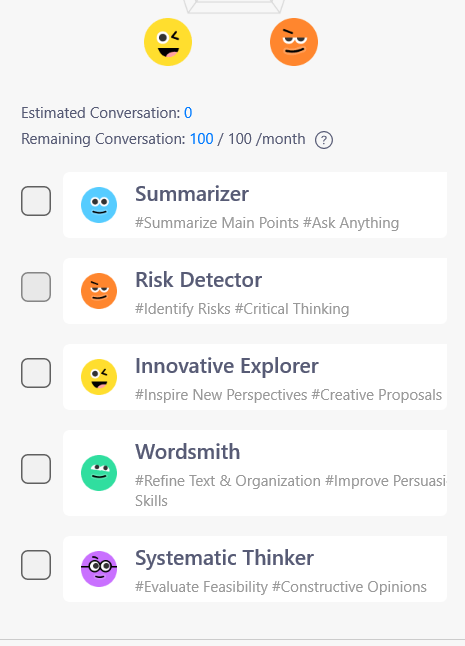Select the Wordsmith checkbox
Viewport: 465px width, 646px height.
pos(36,469)
